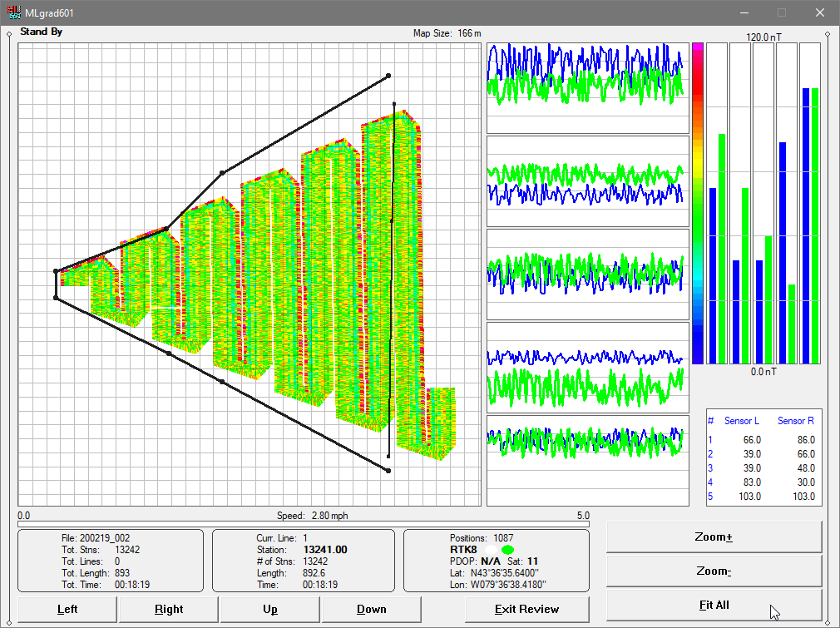Click the green RTK8 status indicator
Viewport: 840px width, 628px height.
click(x=507, y=550)
